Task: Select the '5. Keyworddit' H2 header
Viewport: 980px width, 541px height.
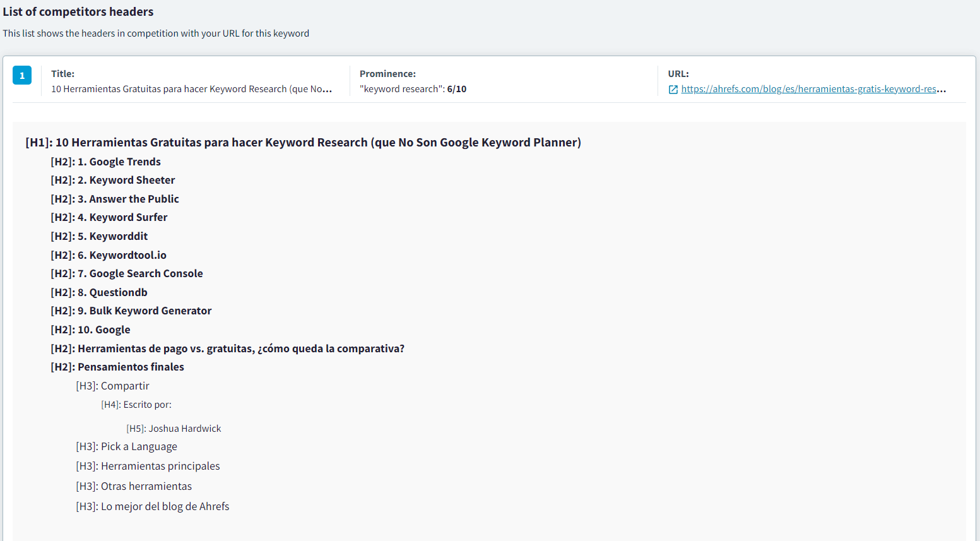Action: click(99, 236)
